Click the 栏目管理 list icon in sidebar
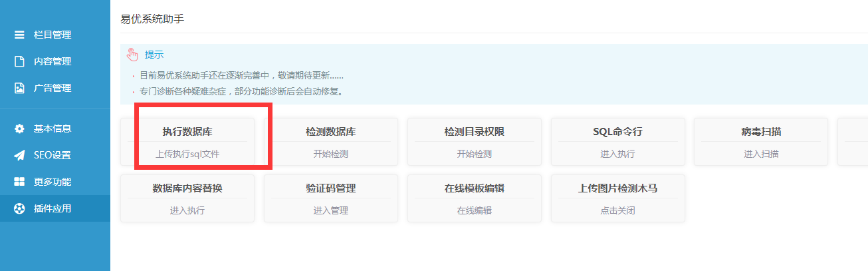This screenshot has width=868, height=271. (x=20, y=35)
